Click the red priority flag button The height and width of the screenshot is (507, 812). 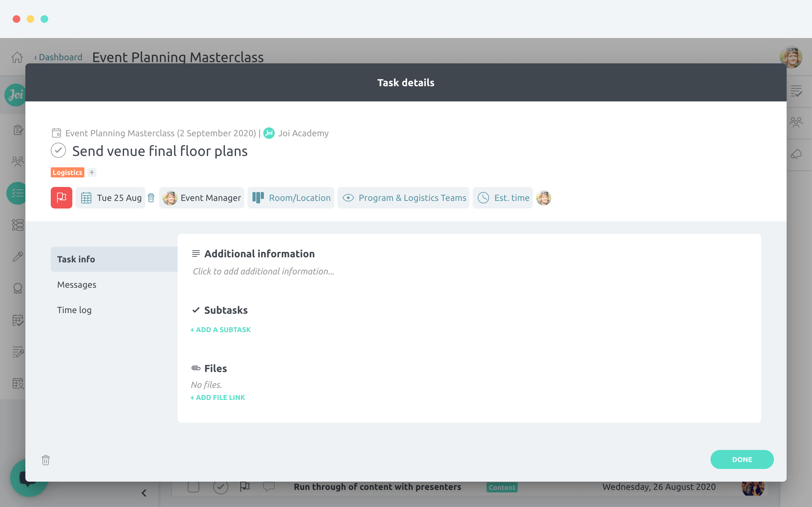coord(62,197)
